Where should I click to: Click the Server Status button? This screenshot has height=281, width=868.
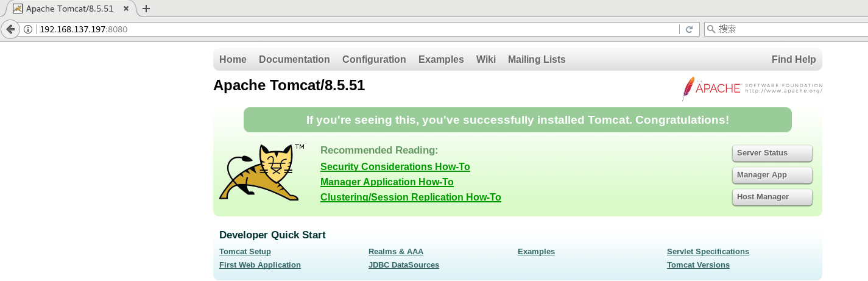pos(772,154)
